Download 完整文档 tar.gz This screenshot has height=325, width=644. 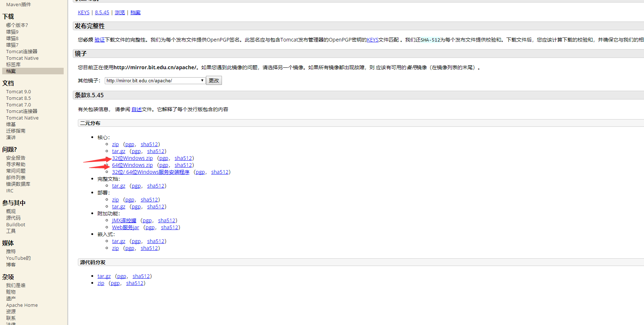119,186
